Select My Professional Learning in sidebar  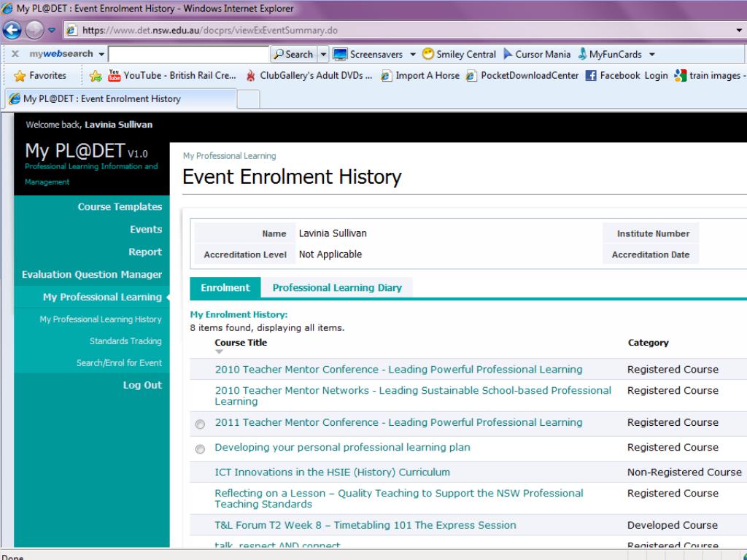(x=102, y=297)
